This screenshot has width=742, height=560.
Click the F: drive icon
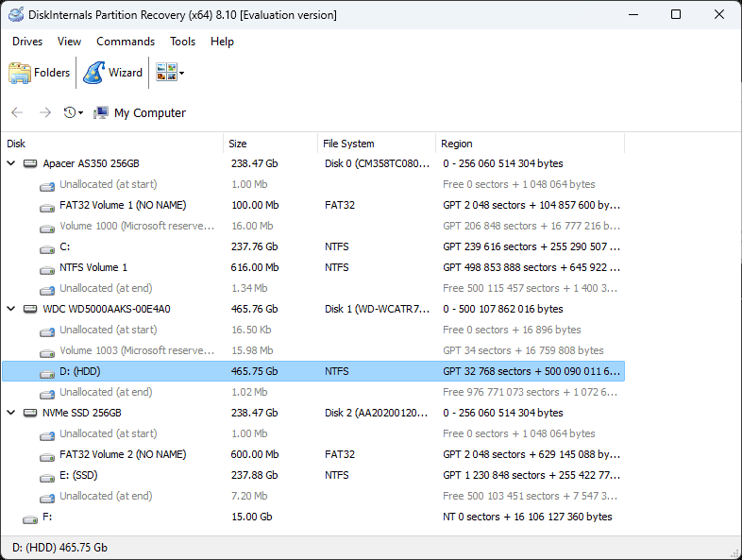tap(30, 518)
